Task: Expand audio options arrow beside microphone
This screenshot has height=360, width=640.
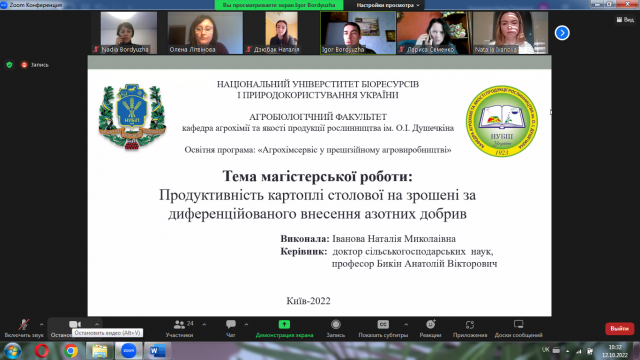Action: [x=42, y=325]
